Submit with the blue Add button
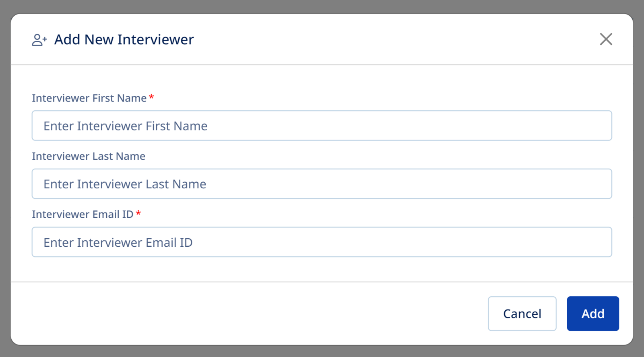This screenshot has width=644, height=357. coord(592,314)
